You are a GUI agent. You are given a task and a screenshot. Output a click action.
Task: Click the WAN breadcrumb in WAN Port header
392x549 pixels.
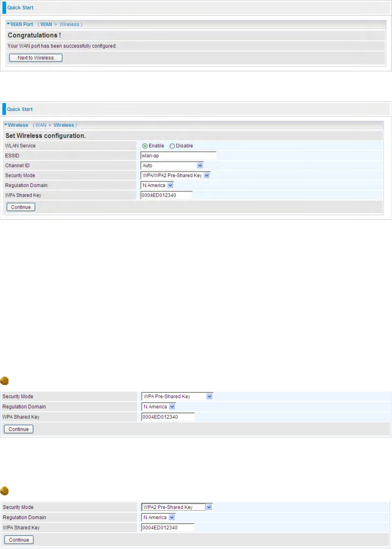click(46, 24)
